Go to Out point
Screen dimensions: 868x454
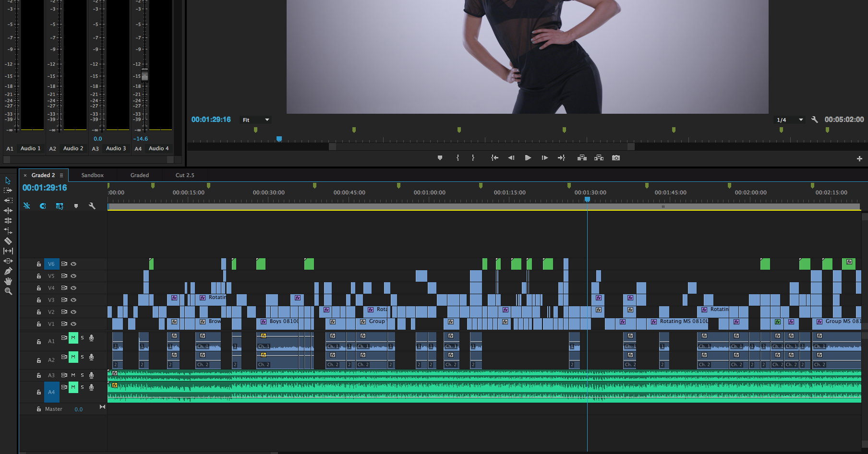[561, 158]
